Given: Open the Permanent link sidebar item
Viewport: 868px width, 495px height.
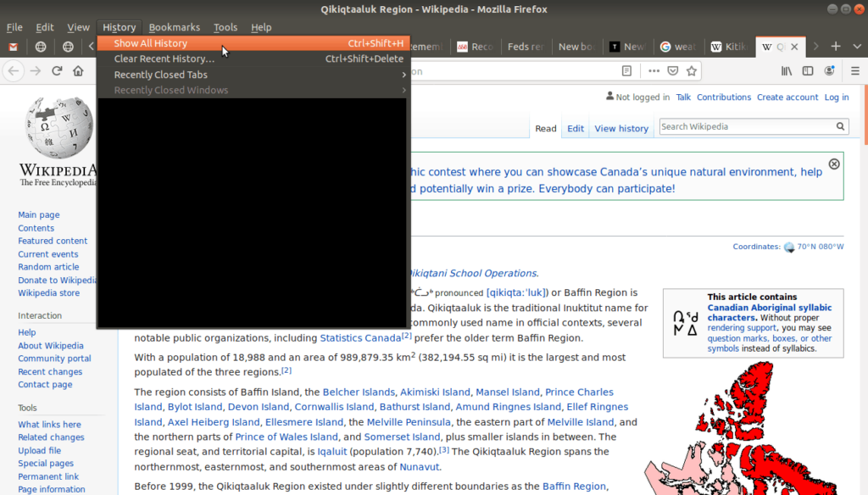Looking at the screenshot, I should pyautogui.click(x=48, y=476).
